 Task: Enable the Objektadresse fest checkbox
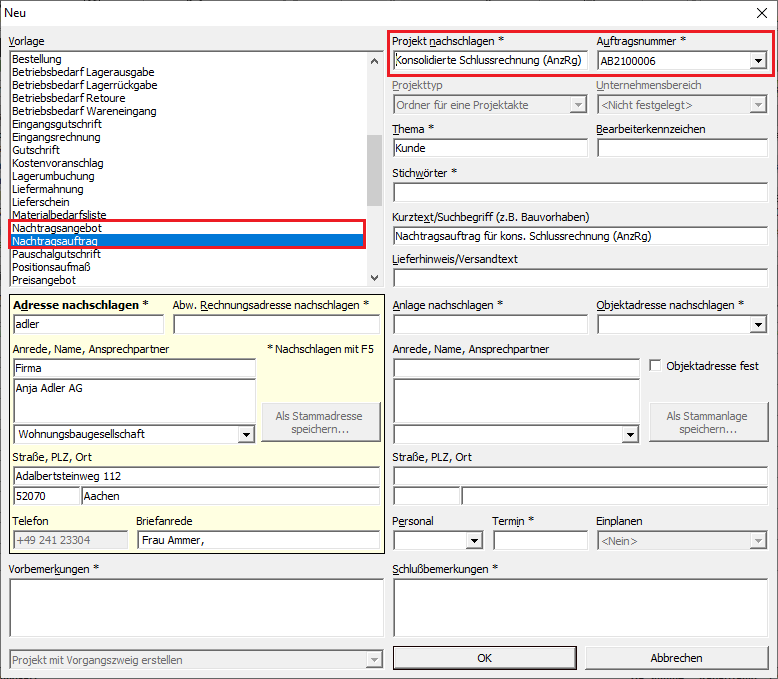click(656, 366)
